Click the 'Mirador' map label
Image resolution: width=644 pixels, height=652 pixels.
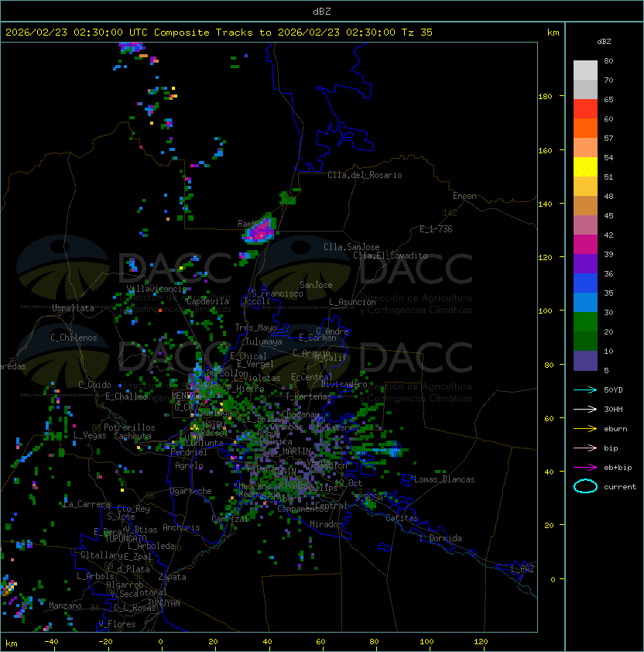point(326,524)
